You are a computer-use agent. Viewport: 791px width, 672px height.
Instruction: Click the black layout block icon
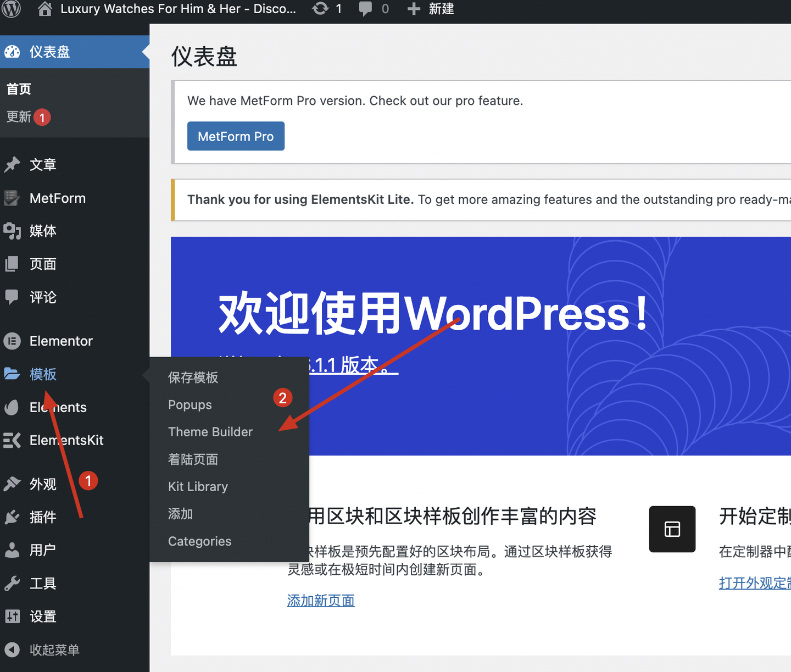pyautogui.click(x=672, y=529)
